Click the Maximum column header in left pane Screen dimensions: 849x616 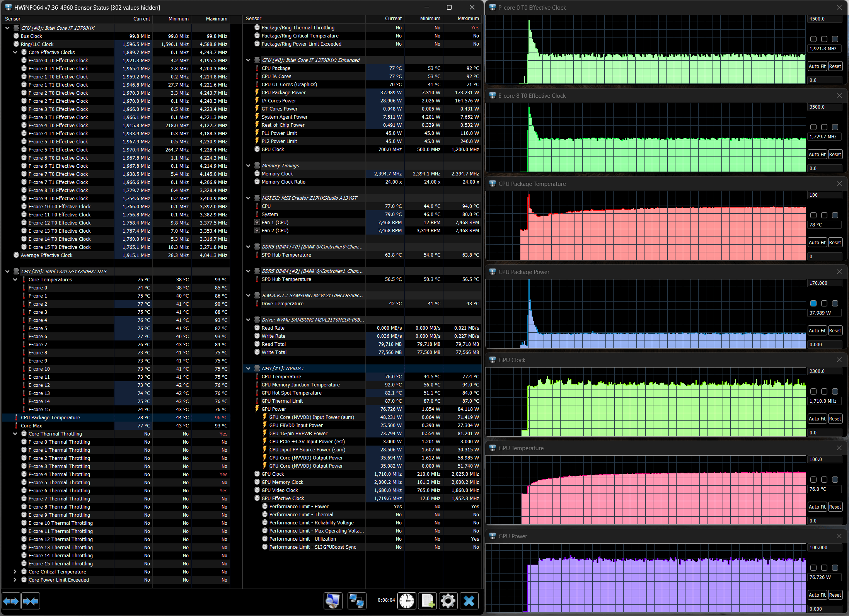point(216,19)
